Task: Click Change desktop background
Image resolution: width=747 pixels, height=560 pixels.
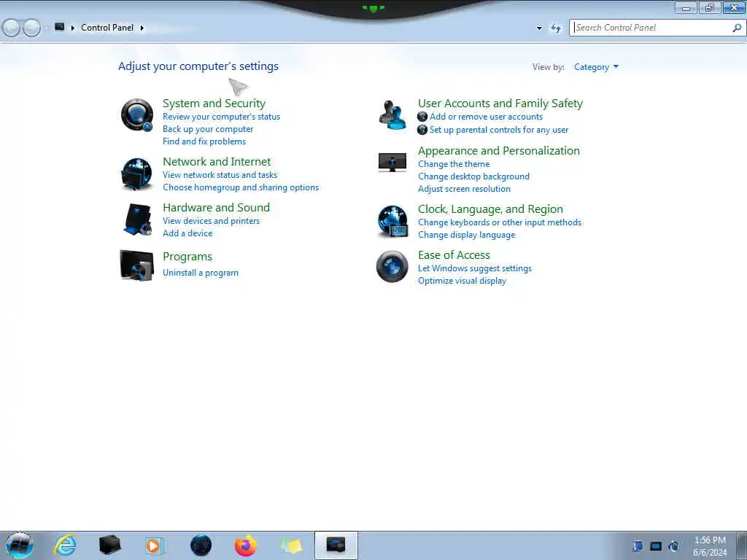Action: tap(473, 176)
